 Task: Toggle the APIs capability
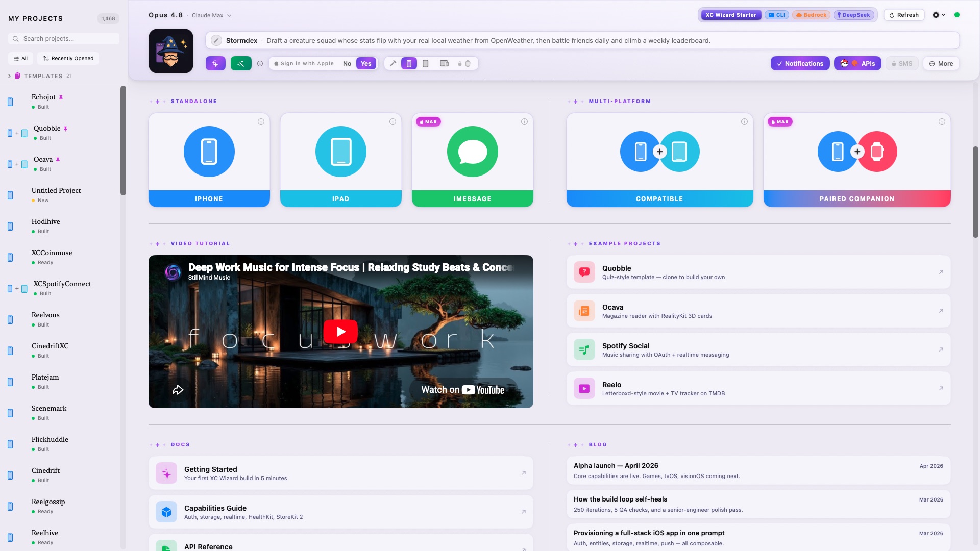857,63
